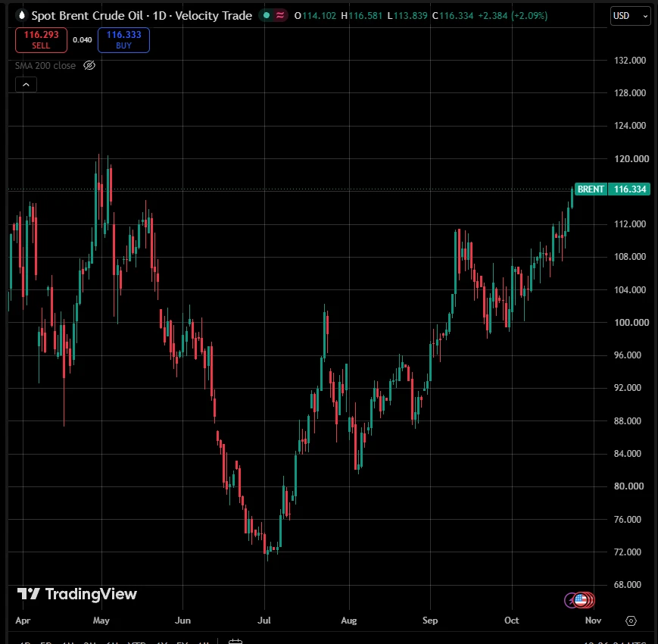Image resolution: width=658 pixels, height=644 pixels.
Task: Click the BRENT current price label on the scale
Action: (x=591, y=189)
